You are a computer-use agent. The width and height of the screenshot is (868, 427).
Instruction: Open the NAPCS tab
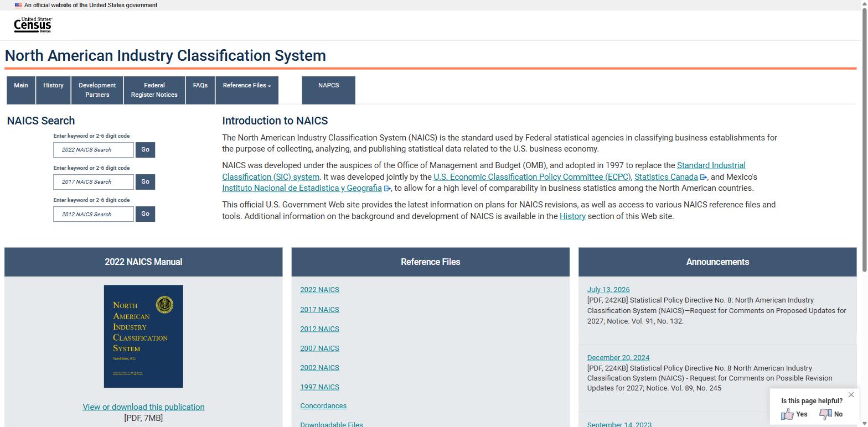[328, 90]
